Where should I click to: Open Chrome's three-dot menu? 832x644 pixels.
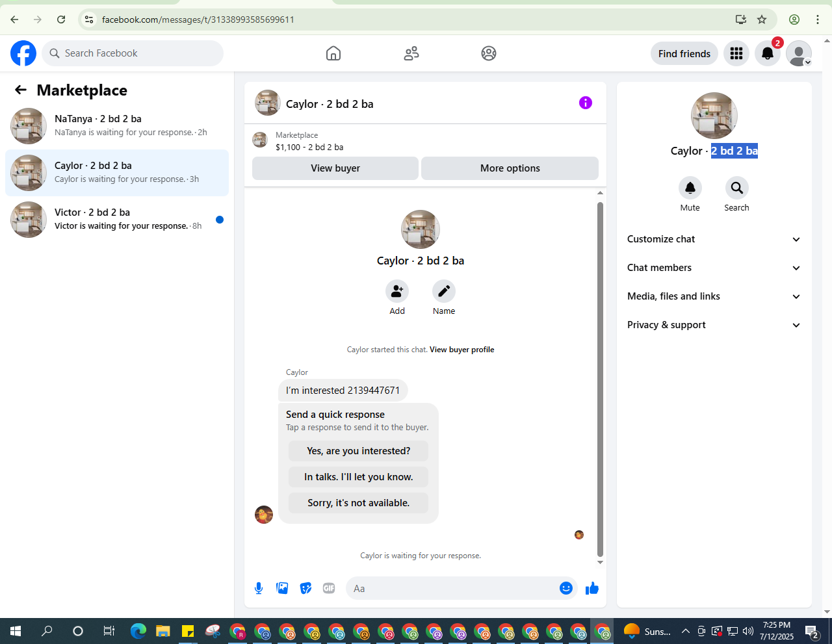tap(818, 19)
